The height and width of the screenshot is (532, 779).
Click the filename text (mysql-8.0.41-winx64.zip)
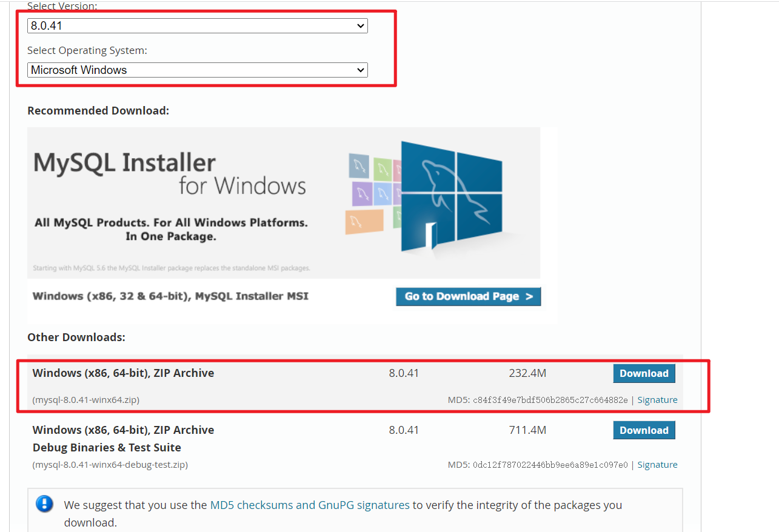(x=86, y=400)
